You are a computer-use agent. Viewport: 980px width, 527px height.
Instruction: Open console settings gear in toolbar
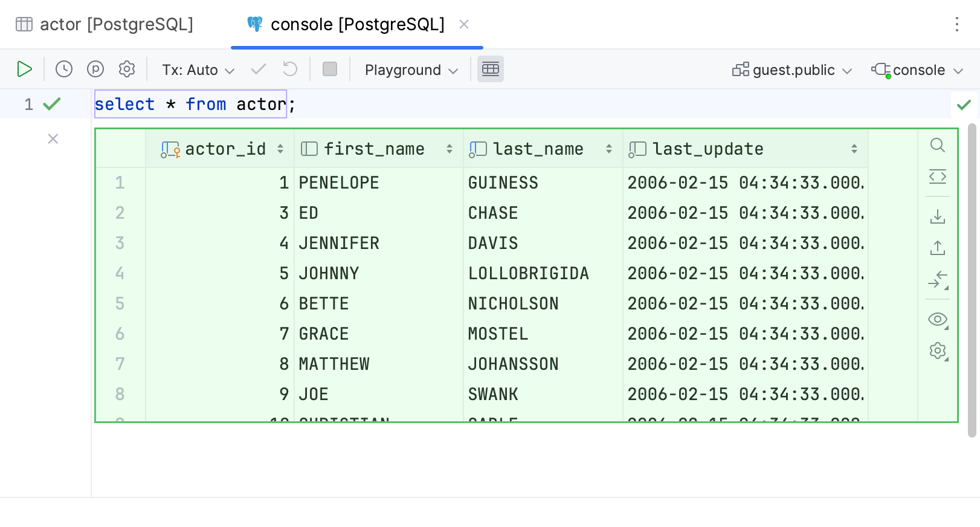127,70
